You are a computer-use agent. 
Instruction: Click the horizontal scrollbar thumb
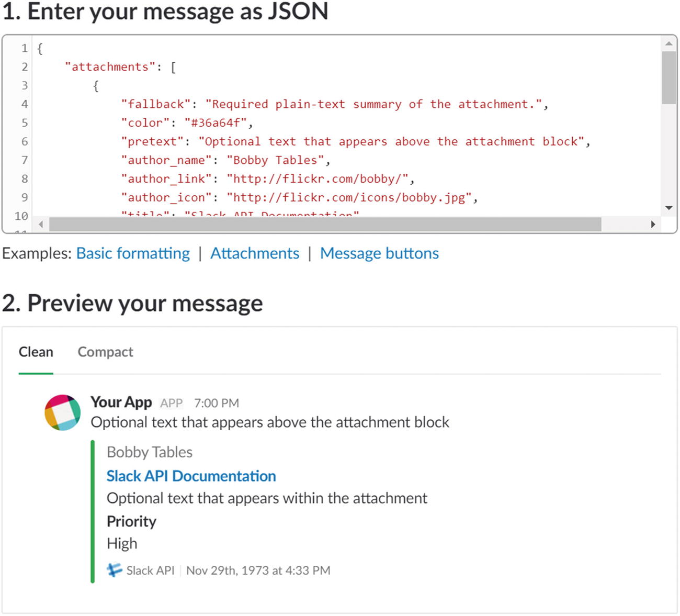coord(324,225)
